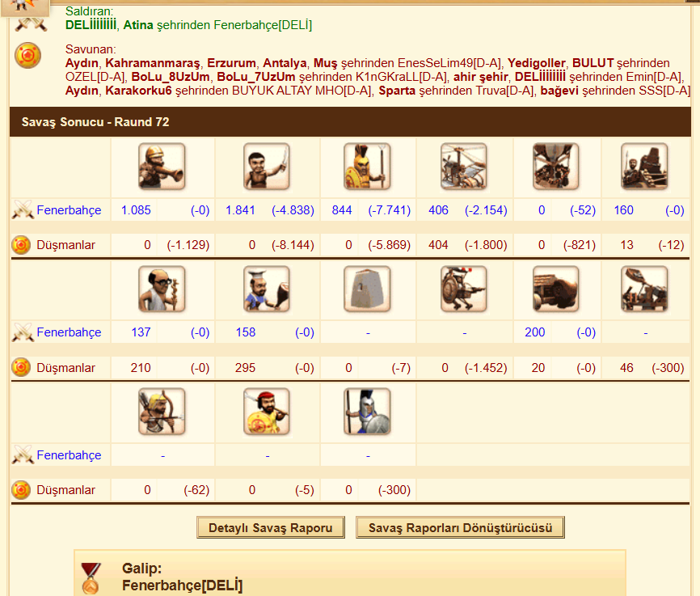Click the swordsman unit icon
This screenshot has width=700, height=596.
(x=267, y=167)
